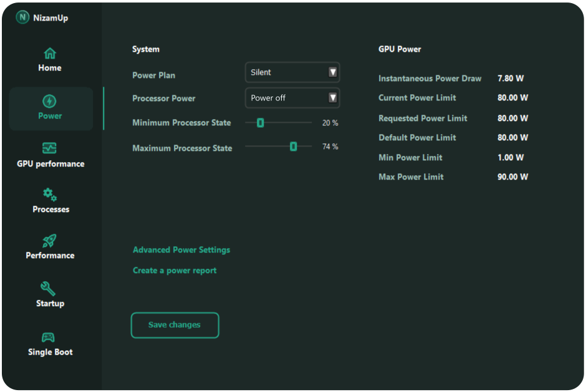This screenshot has width=586, height=392.
Task: Open the Performance rocket icon
Action: pyautogui.click(x=49, y=241)
